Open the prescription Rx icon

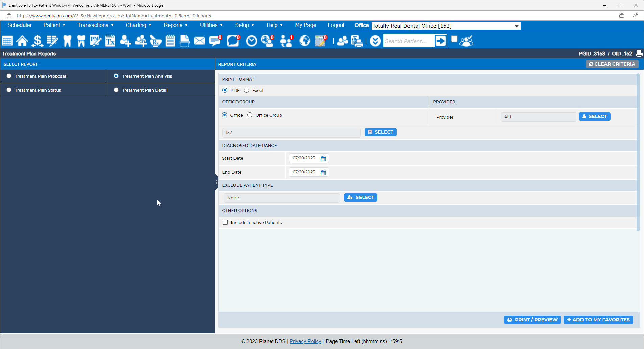pos(155,41)
